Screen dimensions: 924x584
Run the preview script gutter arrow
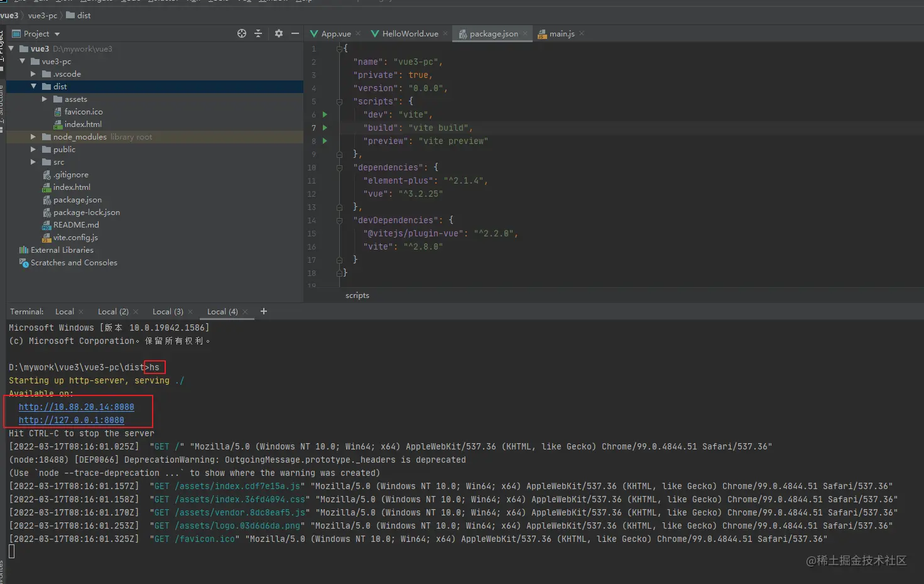[325, 141]
